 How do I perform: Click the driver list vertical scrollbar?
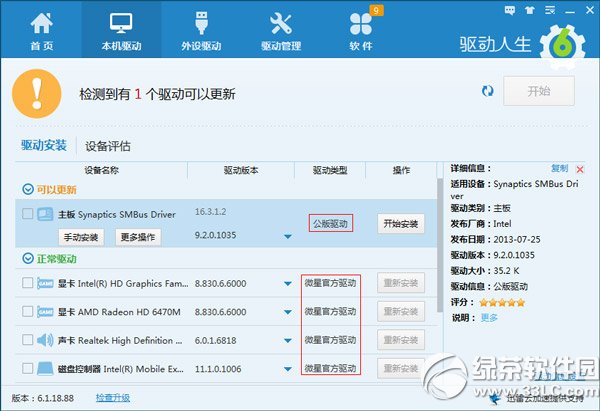coord(440,245)
